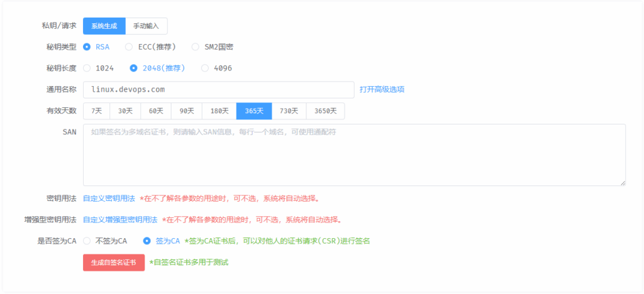Screen dimensions: 644x294
Task: Set validity to 90天
Action: 186,111
